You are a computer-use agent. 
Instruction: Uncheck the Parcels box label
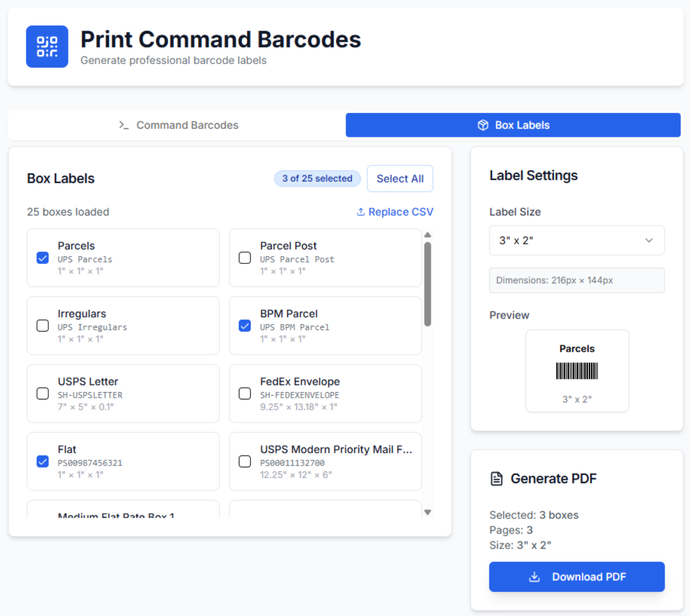pyautogui.click(x=43, y=258)
